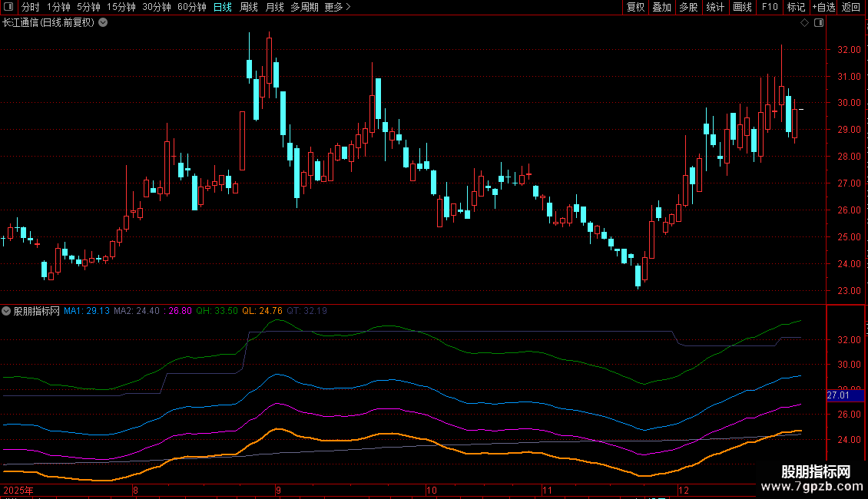868x499 pixels.
Task: Toggle the right side panel icon
Action: click(x=818, y=23)
